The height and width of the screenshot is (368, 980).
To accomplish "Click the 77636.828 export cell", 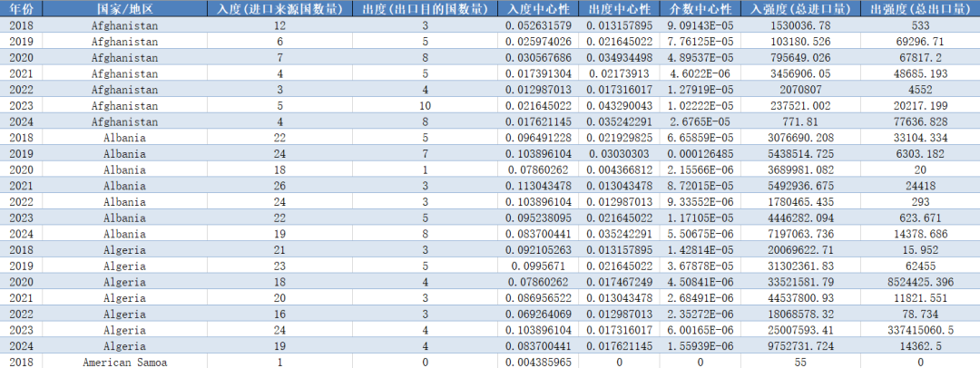I will point(920,121).
